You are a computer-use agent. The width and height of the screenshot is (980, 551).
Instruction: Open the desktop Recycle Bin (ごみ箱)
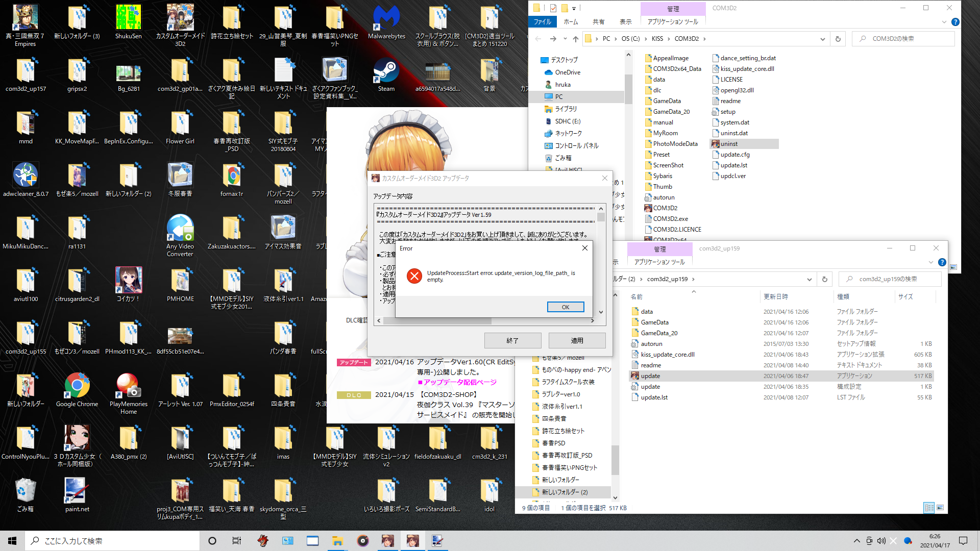[x=26, y=495]
